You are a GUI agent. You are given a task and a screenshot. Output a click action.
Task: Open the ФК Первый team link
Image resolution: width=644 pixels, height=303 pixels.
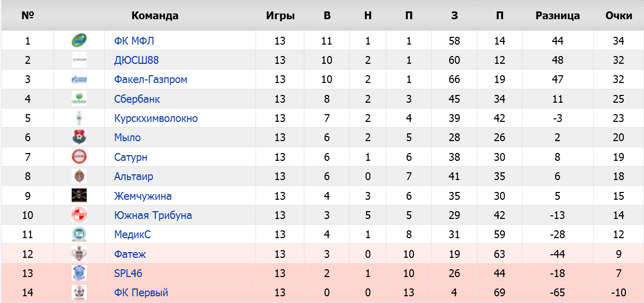pos(141,293)
